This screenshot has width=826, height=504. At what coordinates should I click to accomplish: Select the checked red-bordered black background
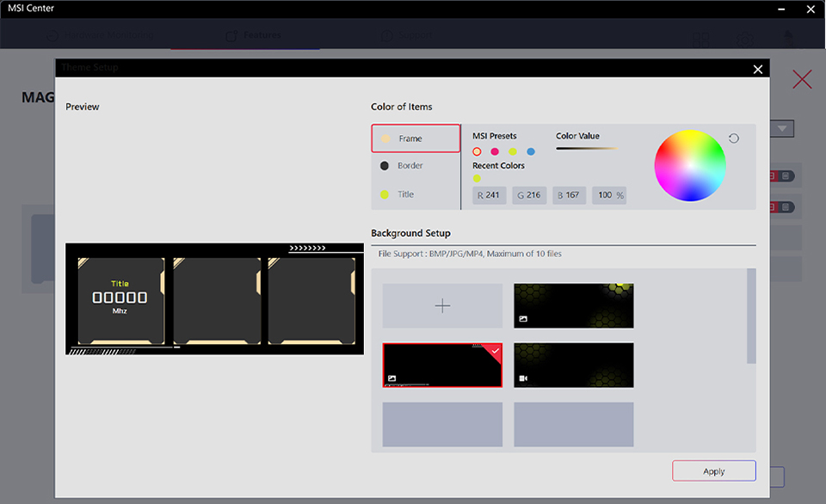tap(442, 366)
